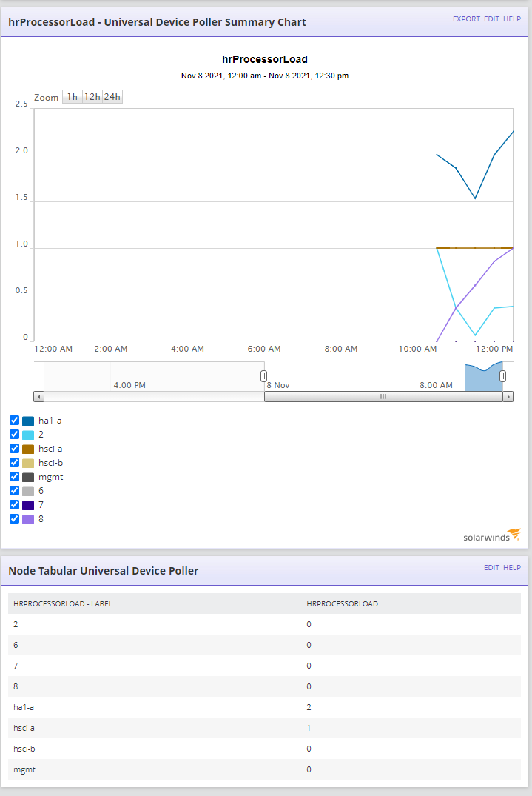Uncheck the ha1-a series checkbox
The width and height of the screenshot is (532, 796).
point(14,421)
